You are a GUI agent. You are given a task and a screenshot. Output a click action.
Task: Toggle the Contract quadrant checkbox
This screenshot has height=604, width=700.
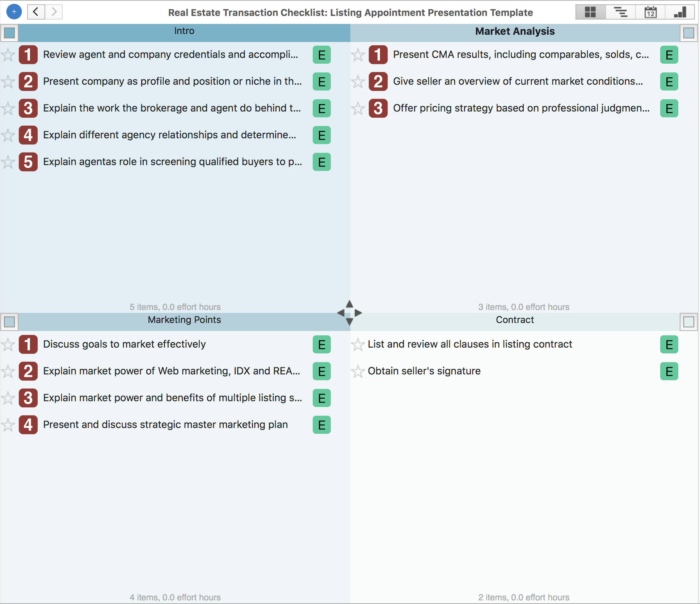pyautogui.click(x=688, y=322)
